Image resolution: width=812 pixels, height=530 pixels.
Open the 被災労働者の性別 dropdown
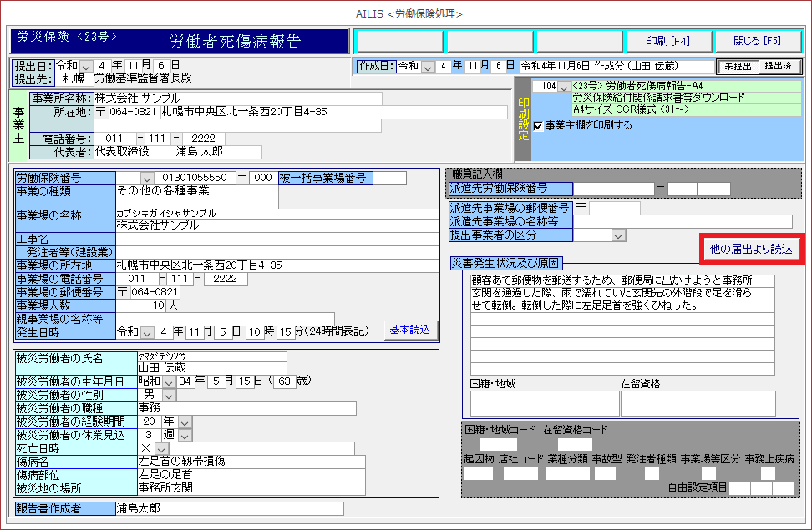(169, 394)
